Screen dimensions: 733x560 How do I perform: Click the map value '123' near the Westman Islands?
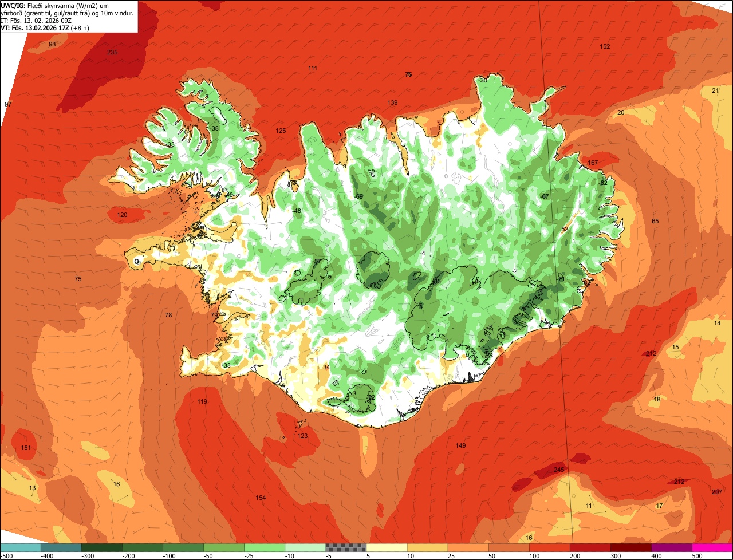click(x=302, y=436)
